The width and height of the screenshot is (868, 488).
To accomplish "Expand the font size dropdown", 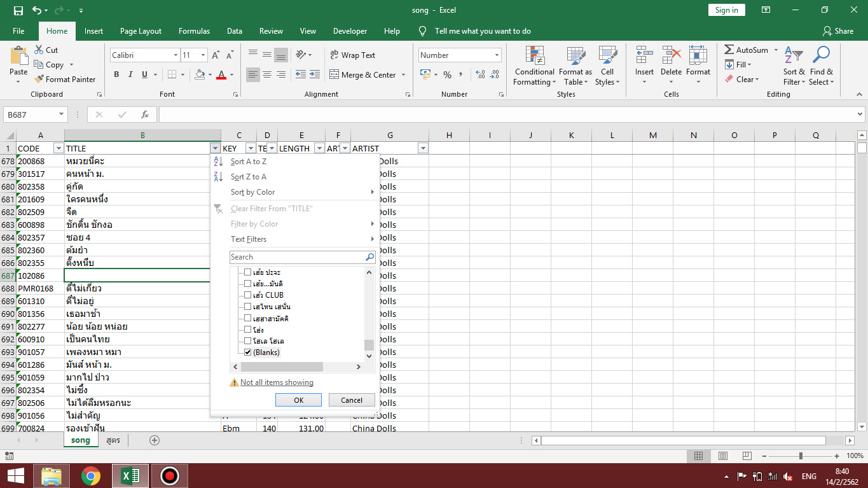I will click(203, 55).
